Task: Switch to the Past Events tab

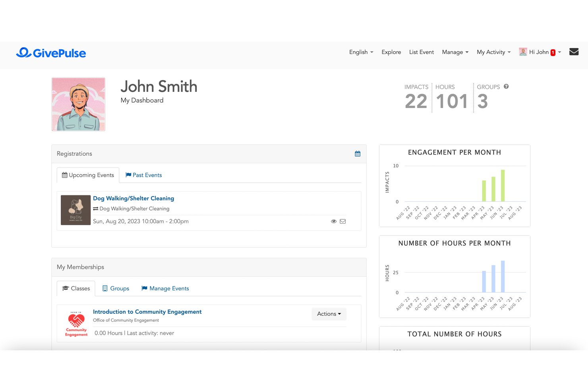Action: (x=144, y=175)
